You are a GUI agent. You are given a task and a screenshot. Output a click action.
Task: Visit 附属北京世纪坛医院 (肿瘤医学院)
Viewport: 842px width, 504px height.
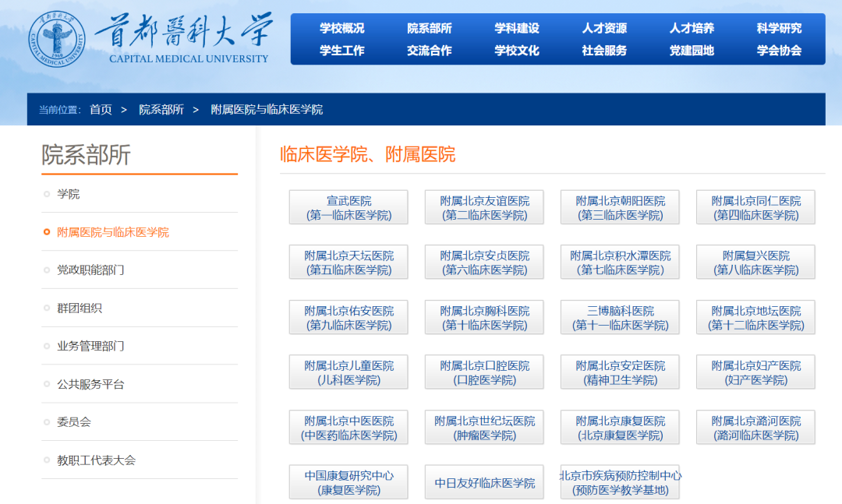484,428
